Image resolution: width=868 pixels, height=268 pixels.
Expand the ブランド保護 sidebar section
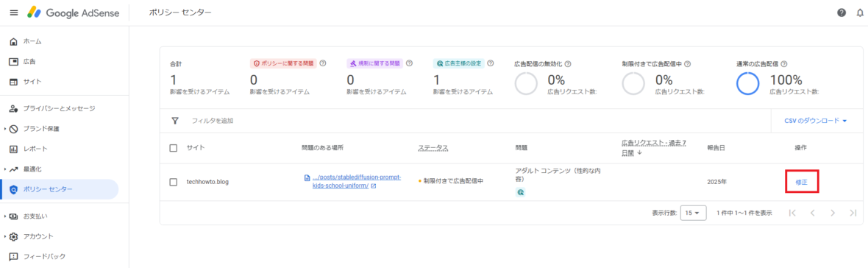(x=5, y=128)
